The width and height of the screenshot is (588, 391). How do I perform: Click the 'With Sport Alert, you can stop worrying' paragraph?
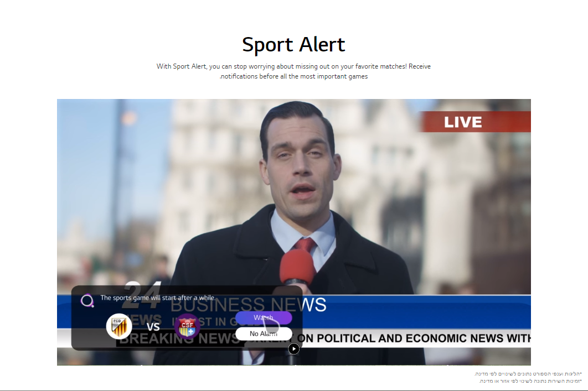coord(293,71)
